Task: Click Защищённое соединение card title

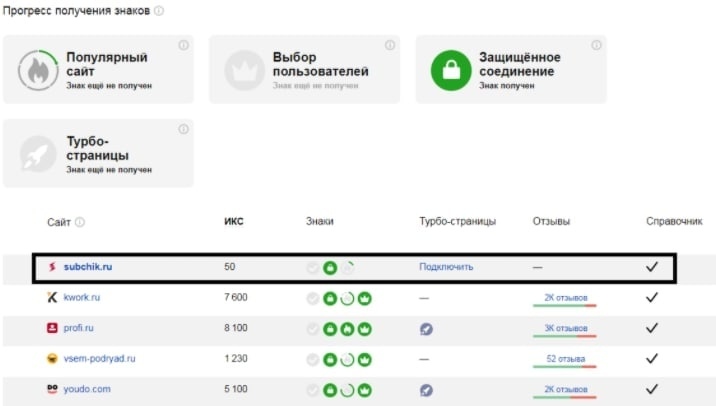Action: click(x=520, y=64)
